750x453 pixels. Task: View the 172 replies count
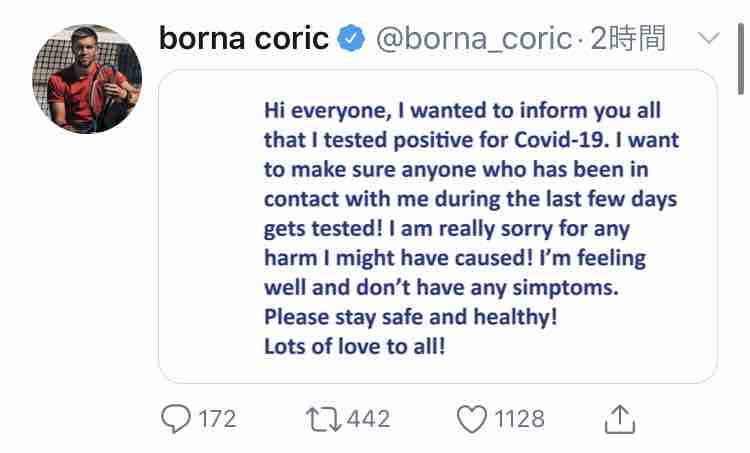click(217, 418)
